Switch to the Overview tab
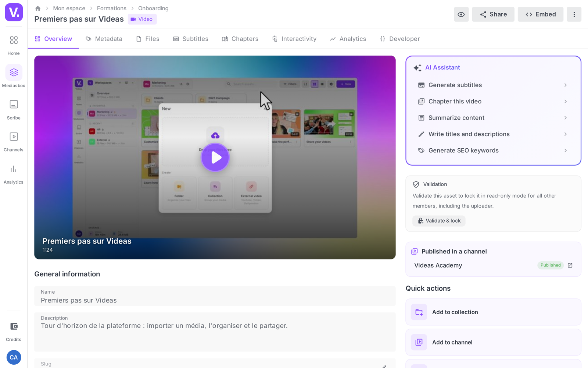This screenshot has height=368, width=588. click(x=53, y=39)
